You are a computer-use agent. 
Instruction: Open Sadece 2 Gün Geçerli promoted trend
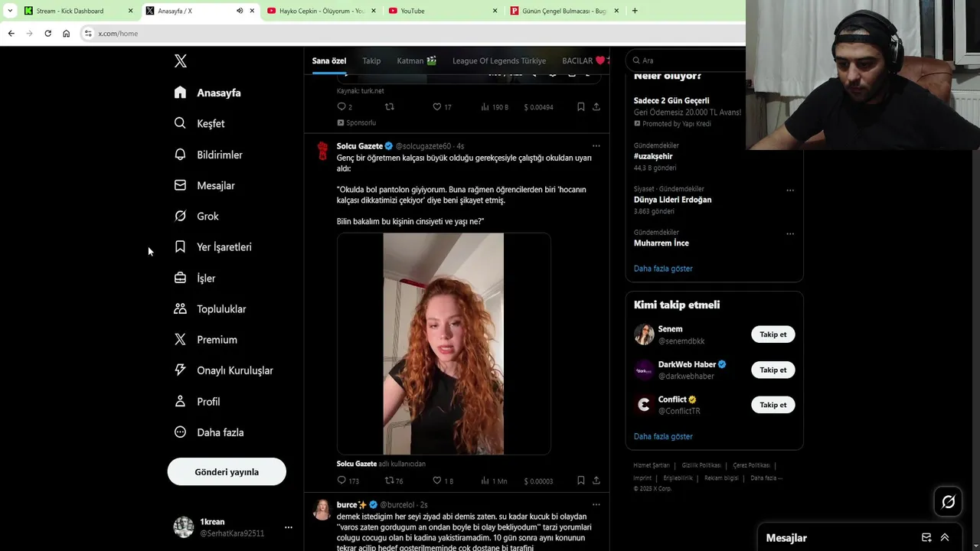tap(671, 100)
